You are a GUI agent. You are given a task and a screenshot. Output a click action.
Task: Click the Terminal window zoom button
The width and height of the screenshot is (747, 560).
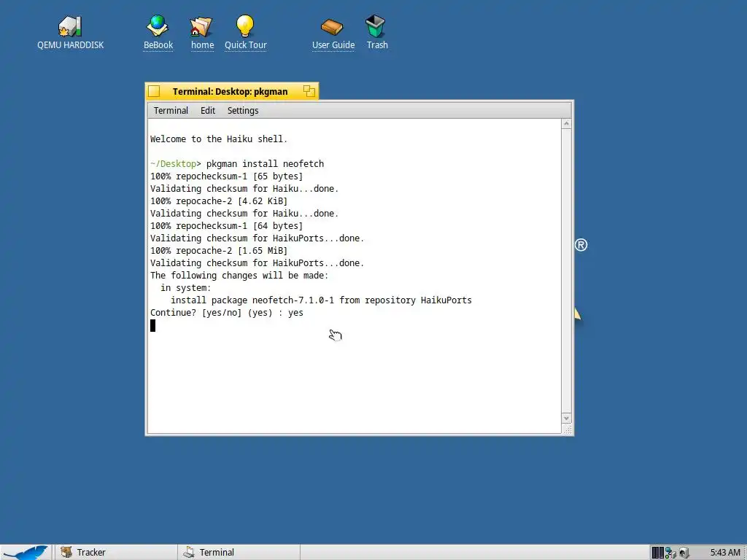pos(309,91)
